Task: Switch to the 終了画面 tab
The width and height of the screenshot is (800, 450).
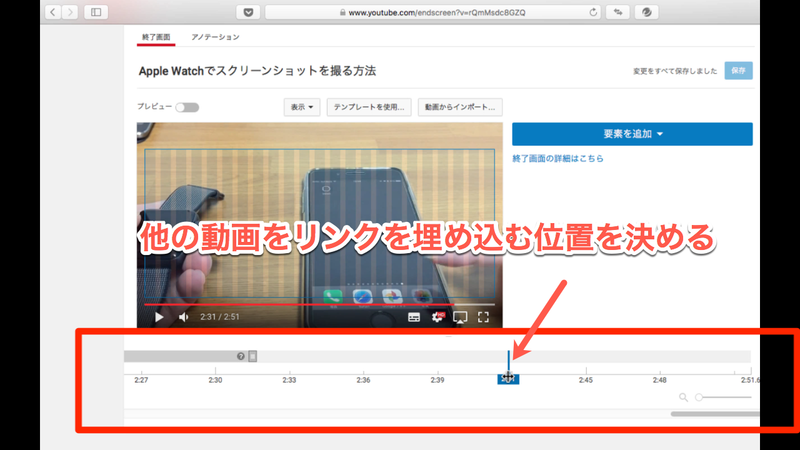Action: coord(156,37)
